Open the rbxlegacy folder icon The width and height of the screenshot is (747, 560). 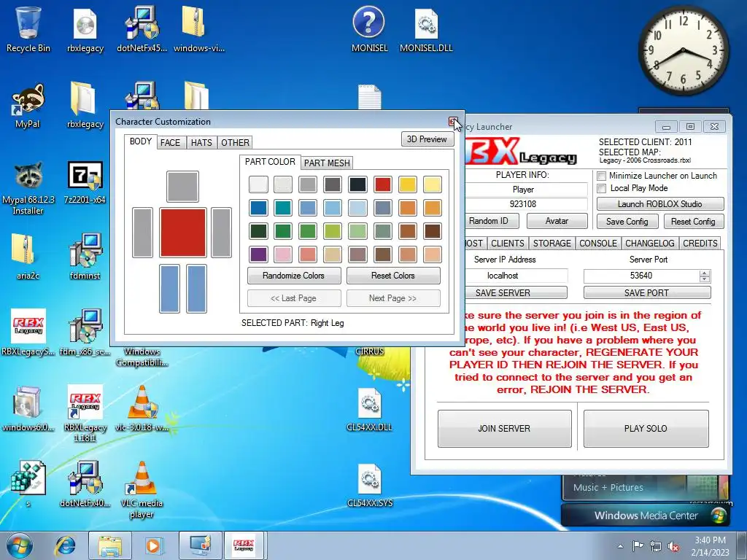coord(85,105)
